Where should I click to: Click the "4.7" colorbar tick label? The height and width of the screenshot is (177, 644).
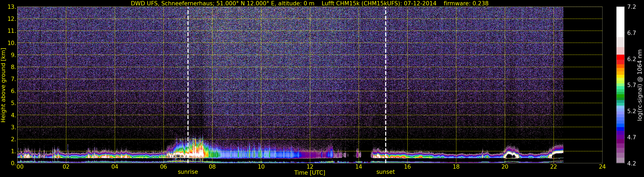pyautogui.click(x=632, y=137)
